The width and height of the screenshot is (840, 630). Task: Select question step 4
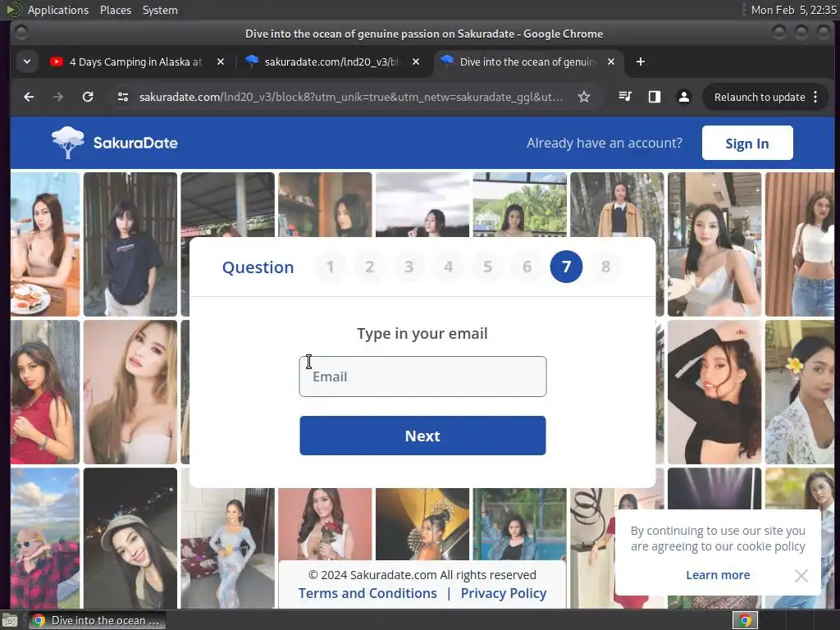pyautogui.click(x=449, y=267)
